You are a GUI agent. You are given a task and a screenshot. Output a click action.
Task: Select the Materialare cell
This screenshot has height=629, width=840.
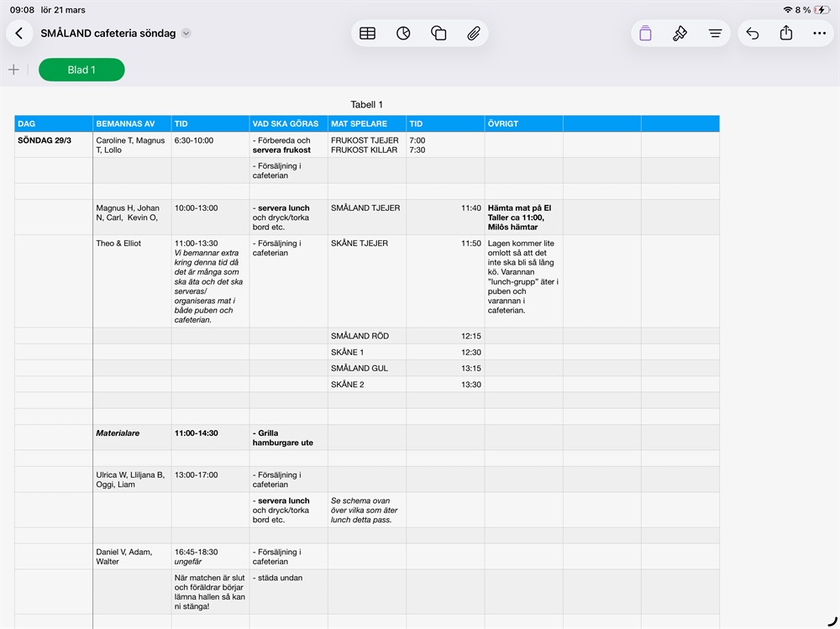click(x=132, y=433)
